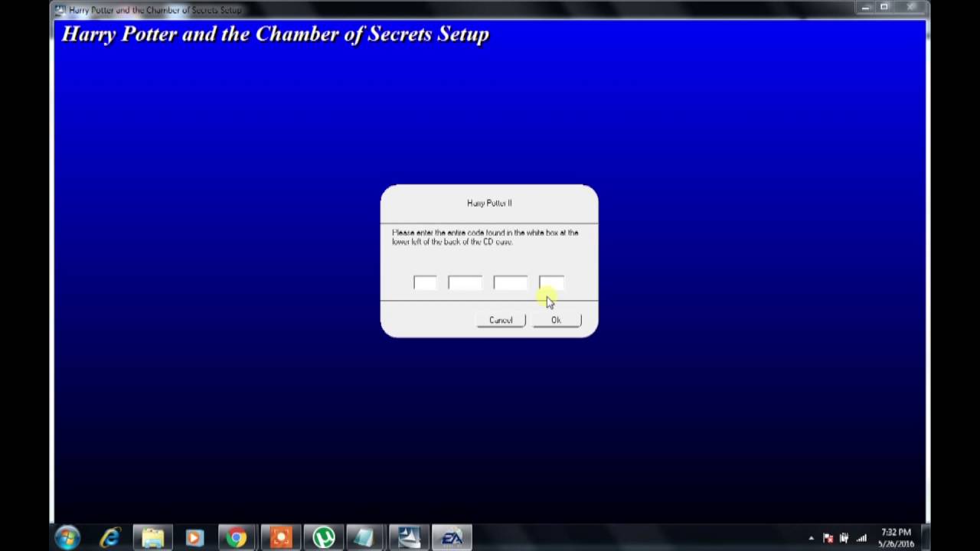
Task: Focus the first code input box
Action: 425,283
